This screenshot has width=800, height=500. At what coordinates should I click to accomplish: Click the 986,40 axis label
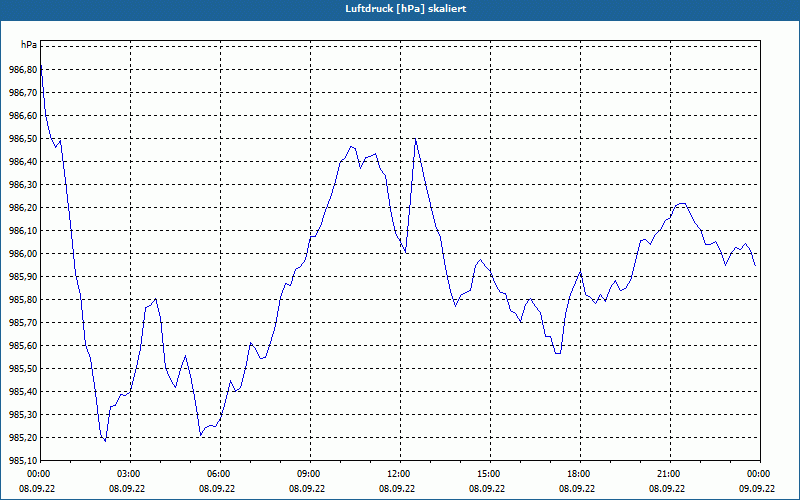pos(23,162)
